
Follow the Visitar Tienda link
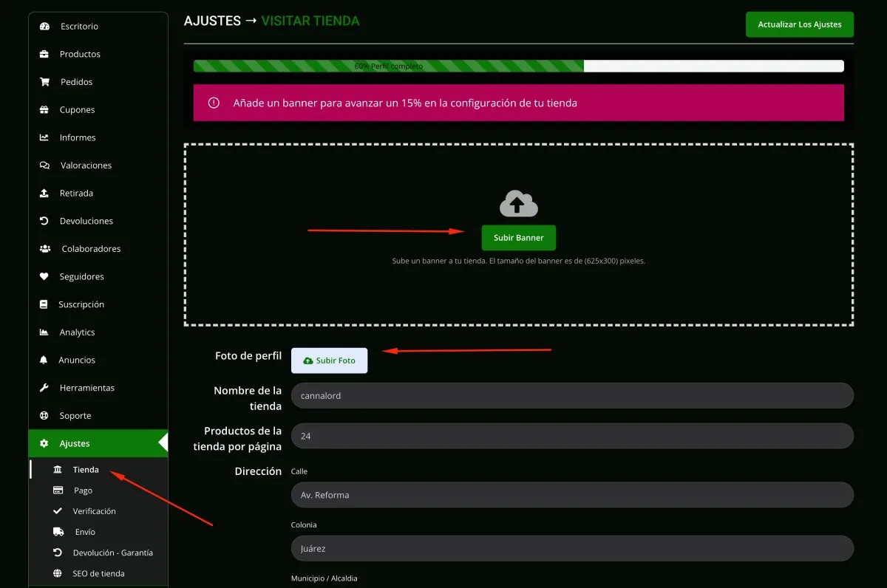tap(310, 21)
